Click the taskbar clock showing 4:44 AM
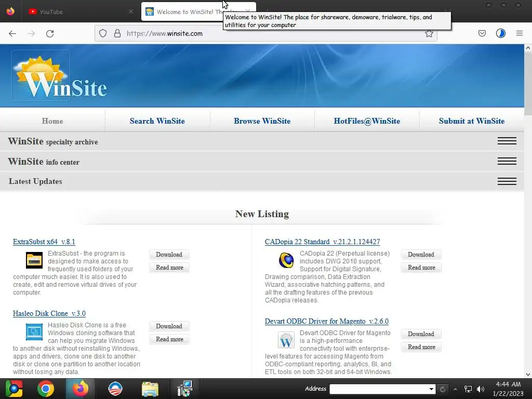 pos(508,384)
